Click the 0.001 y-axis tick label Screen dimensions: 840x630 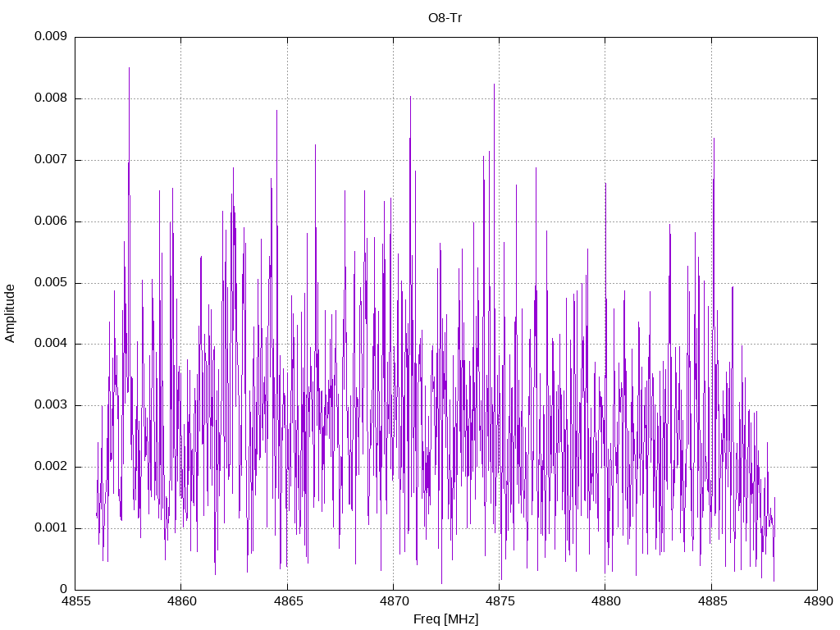coord(51,528)
